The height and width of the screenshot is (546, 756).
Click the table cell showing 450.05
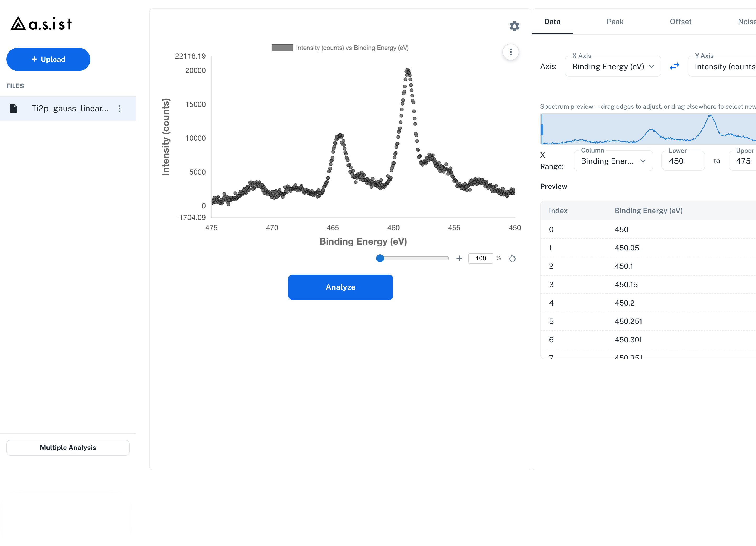click(627, 248)
